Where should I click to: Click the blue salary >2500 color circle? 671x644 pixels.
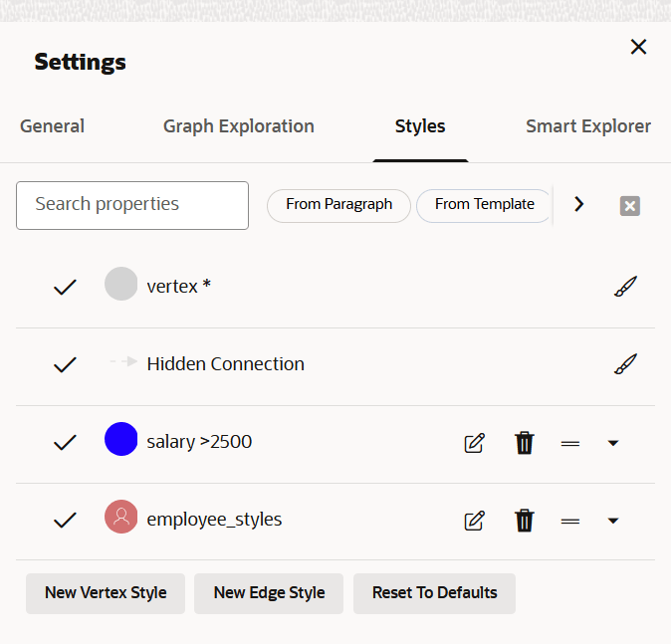point(120,440)
